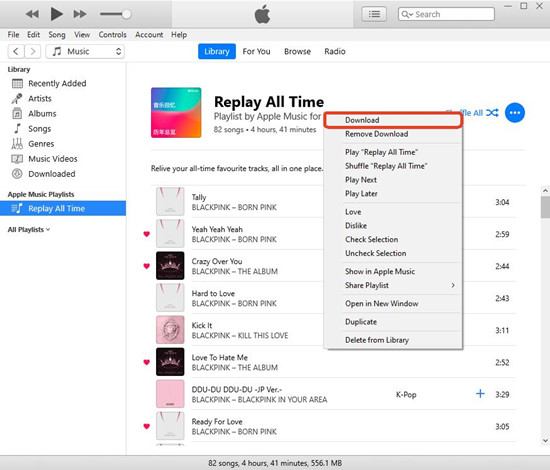Click the Love To Hate Me album art

click(x=170, y=362)
